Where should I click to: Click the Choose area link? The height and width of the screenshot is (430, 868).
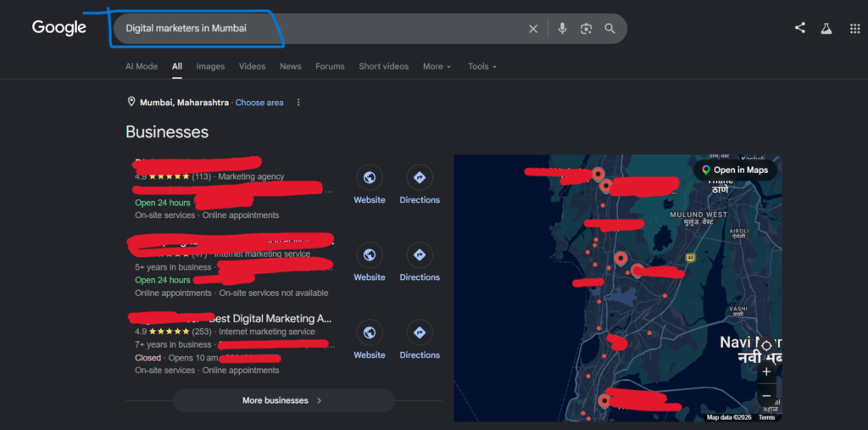coord(259,103)
